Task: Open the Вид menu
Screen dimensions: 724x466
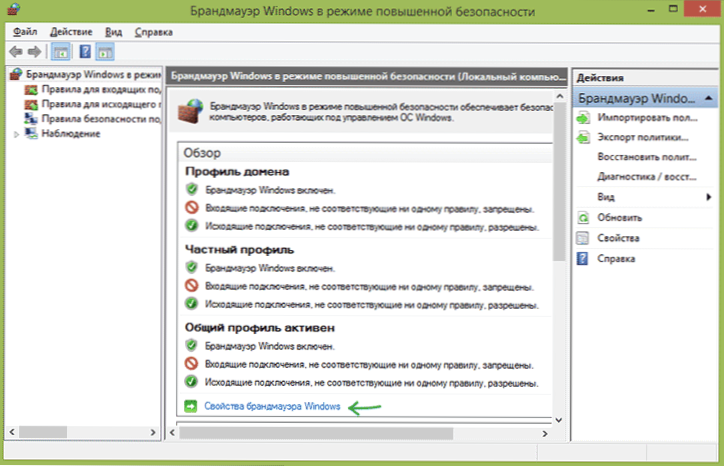Action: (113, 32)
